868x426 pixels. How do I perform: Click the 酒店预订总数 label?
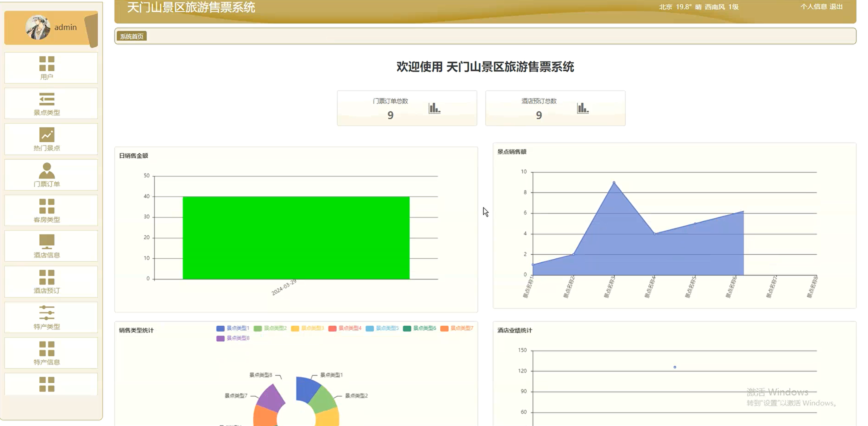click(x=539, y=101)
